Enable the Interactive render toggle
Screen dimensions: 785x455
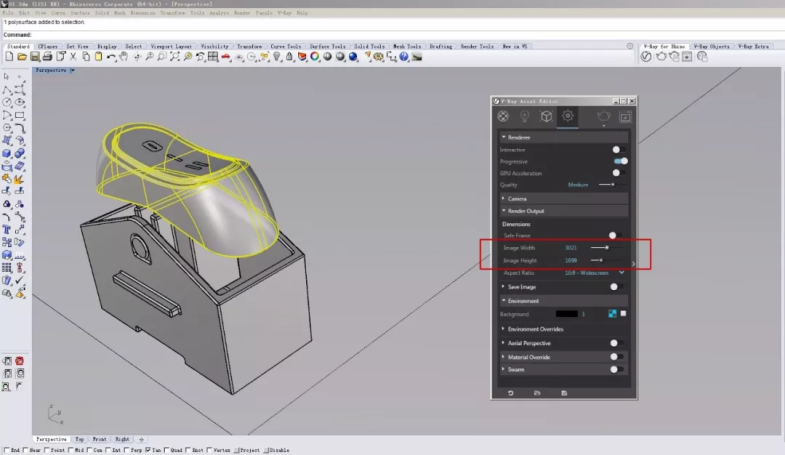pos(618,149)
